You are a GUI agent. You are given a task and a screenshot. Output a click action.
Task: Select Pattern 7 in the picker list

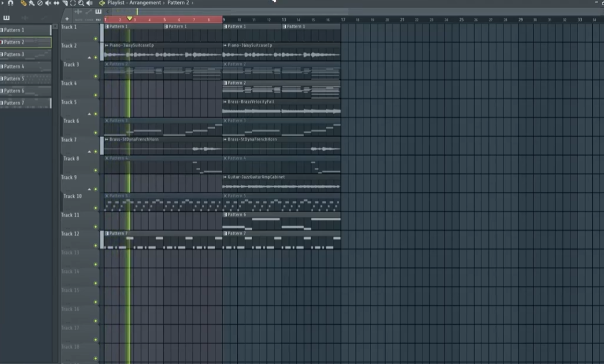coord(25,103)
